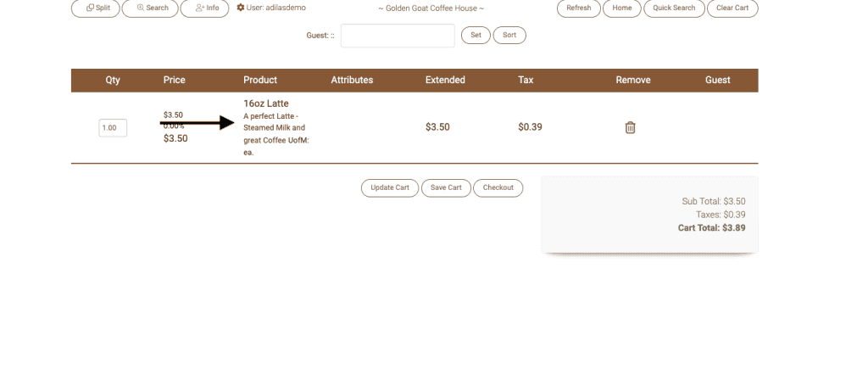Click the quantity field showing 1.00

point(113,128)
